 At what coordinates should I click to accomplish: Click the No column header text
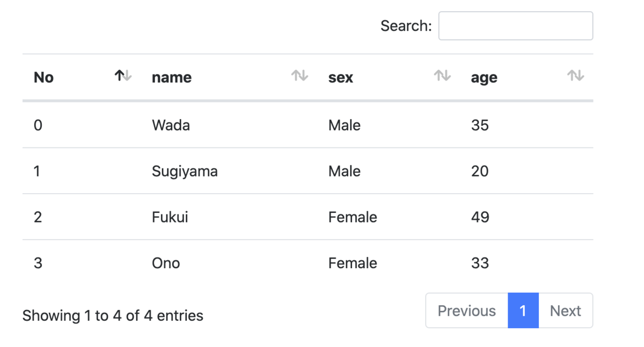click(x=43, y=77)
